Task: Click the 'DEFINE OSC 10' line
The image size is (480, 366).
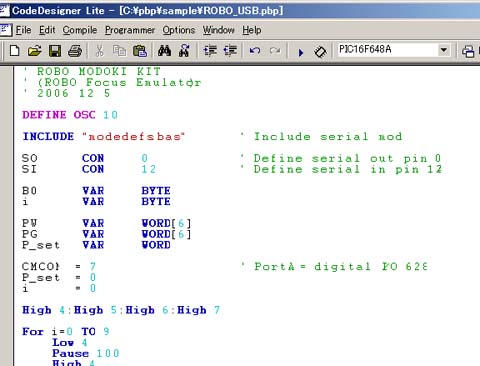Action: click(70, 115)
